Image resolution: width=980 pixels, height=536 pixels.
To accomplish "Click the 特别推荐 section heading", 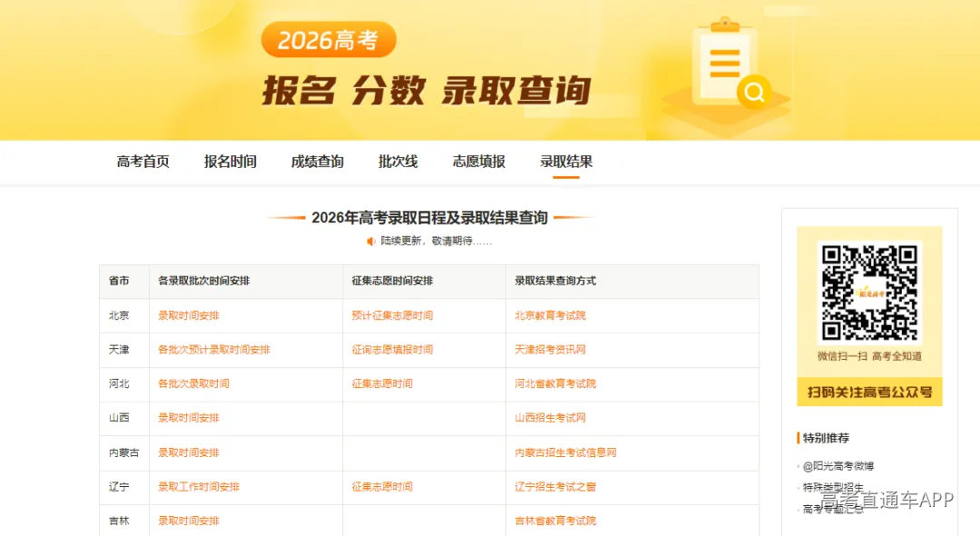I will click(x=826, y=438).
